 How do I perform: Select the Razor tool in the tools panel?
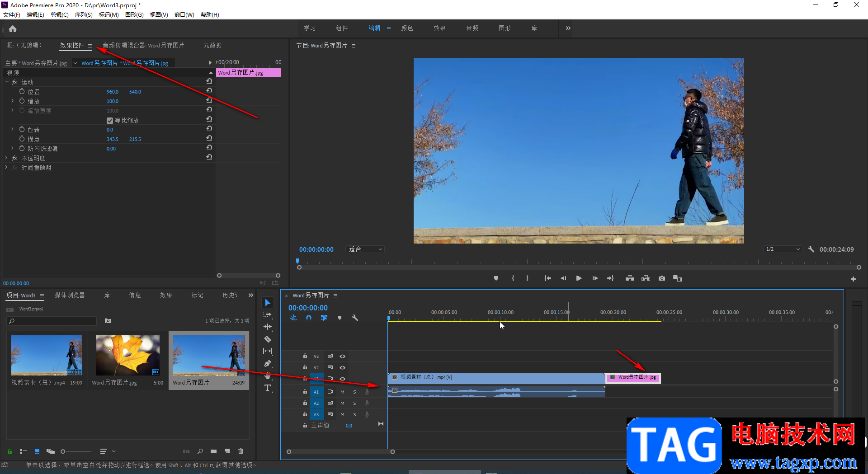click(268, 339)
